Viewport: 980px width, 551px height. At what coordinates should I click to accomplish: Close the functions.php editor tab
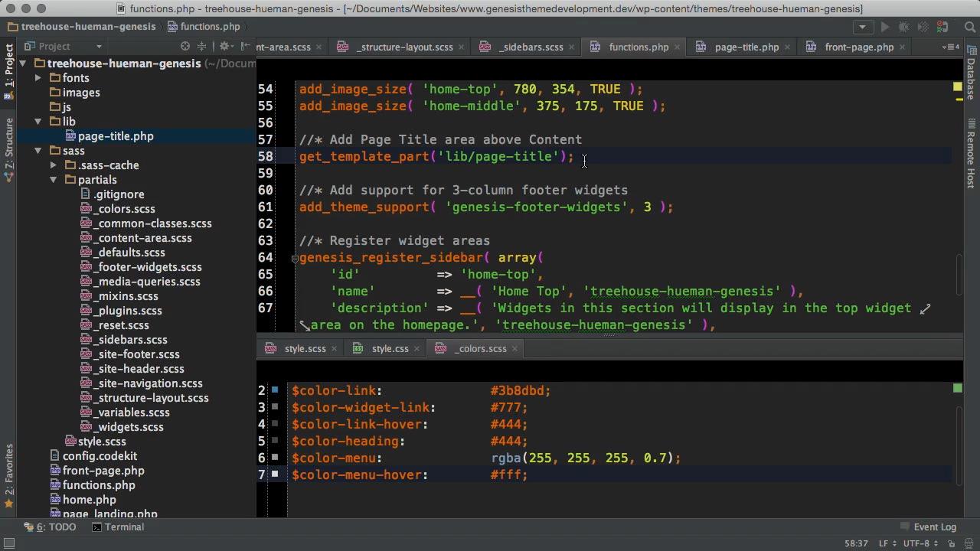pyautogui.click(x=678, y=47)
